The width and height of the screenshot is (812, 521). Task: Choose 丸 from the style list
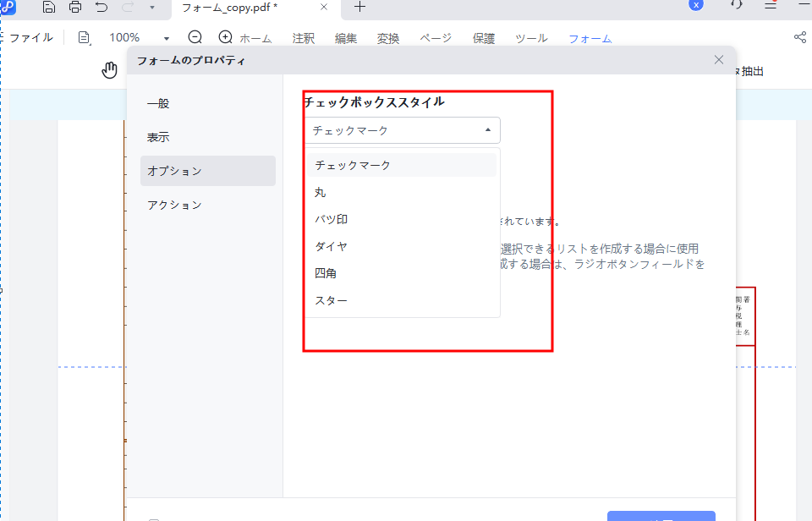tap(321, 192)
